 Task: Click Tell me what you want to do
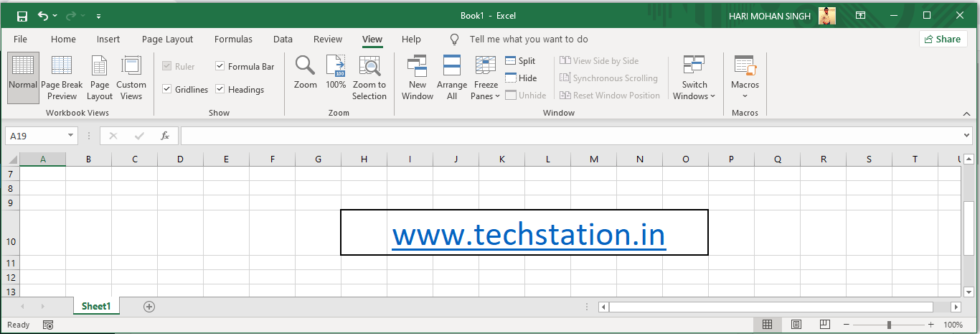[529, 40]
